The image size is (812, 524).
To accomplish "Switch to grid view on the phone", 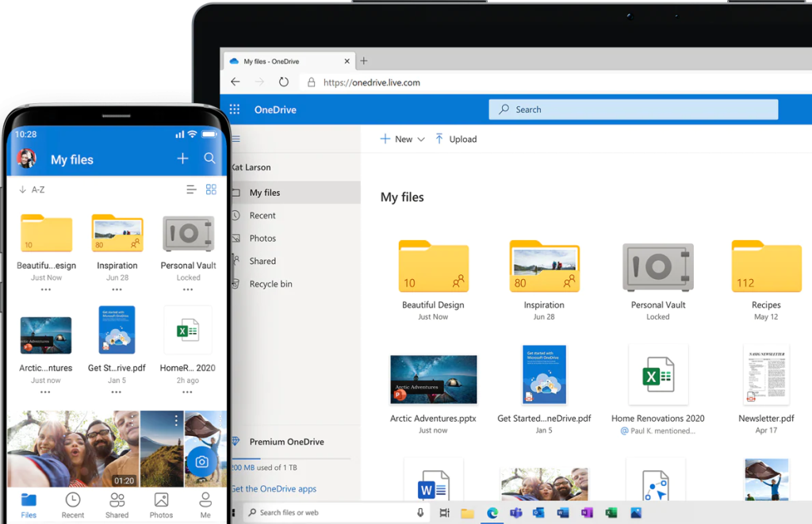I will [x=211, y=189].
